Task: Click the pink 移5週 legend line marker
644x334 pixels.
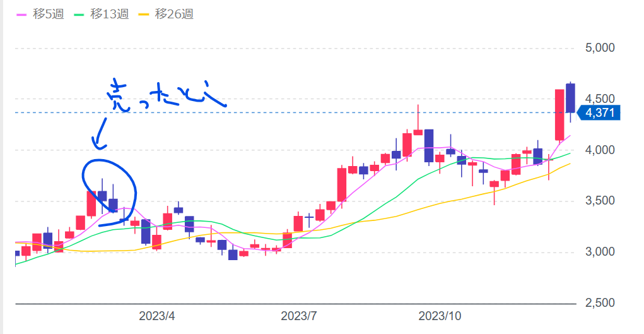Action: click(21, 15)
